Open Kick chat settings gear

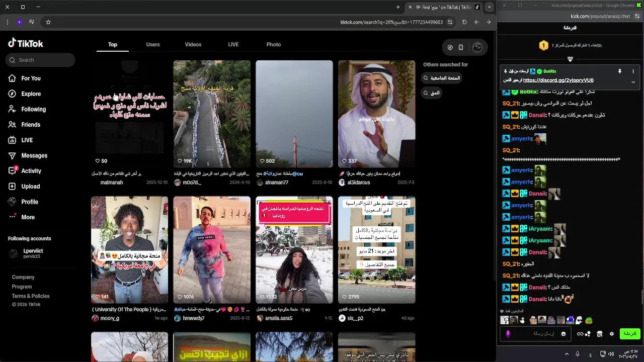coord(612,334)
